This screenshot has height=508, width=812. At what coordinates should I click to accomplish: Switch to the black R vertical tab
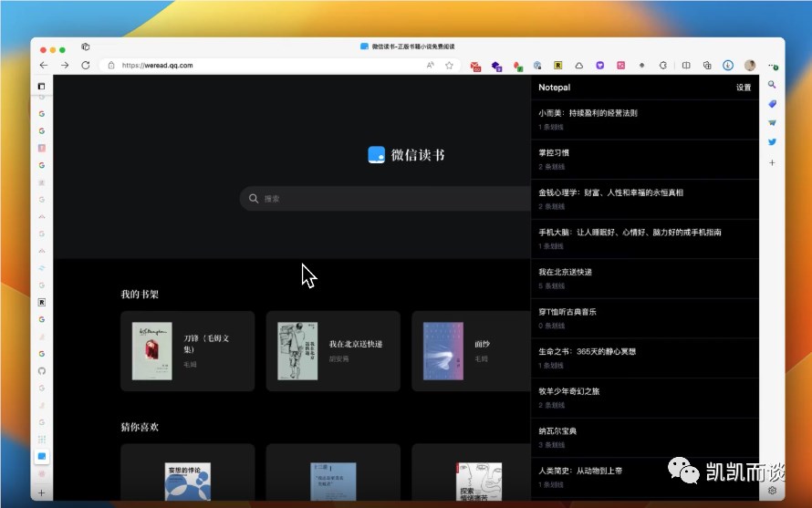tap(42, 303)
